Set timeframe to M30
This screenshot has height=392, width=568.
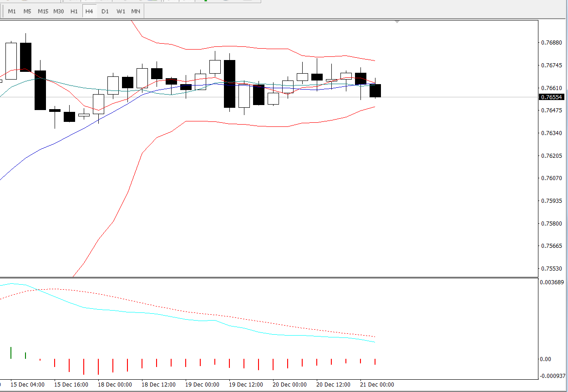(58, 11)
